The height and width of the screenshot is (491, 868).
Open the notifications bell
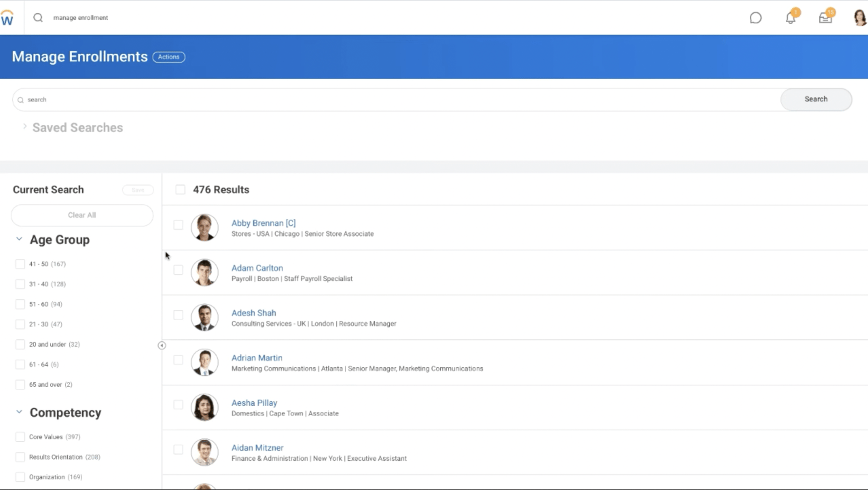[x=790, y=18]
